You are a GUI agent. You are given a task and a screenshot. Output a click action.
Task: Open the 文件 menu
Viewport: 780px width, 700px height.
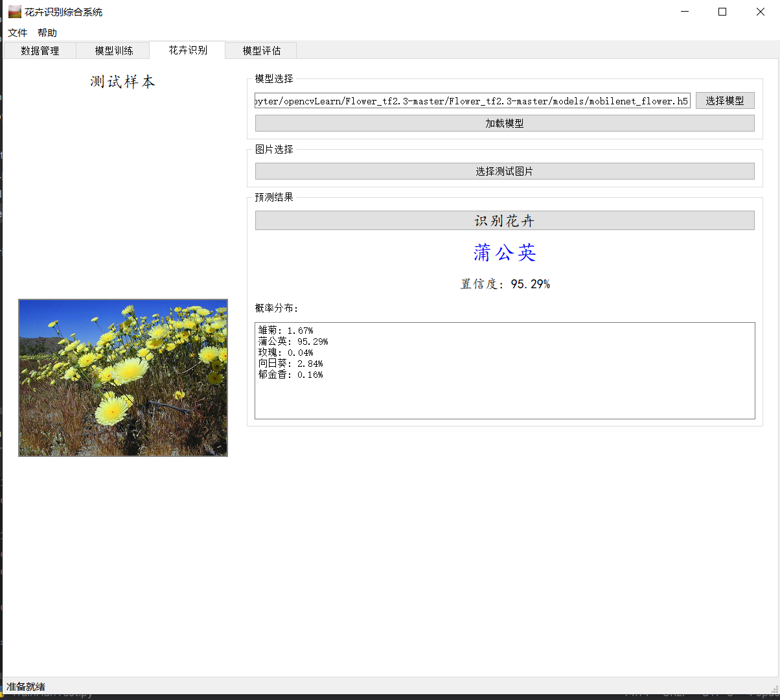(17, 33)
